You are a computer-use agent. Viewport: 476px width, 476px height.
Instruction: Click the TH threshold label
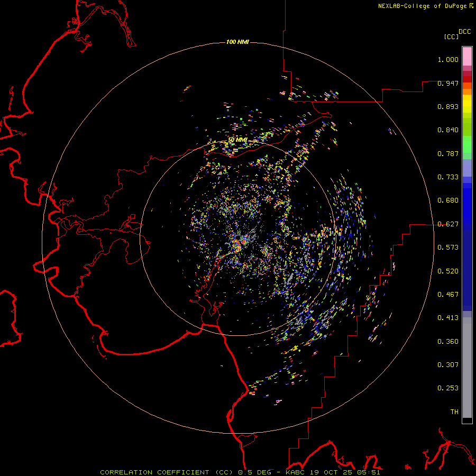click(x=454, y=412)
